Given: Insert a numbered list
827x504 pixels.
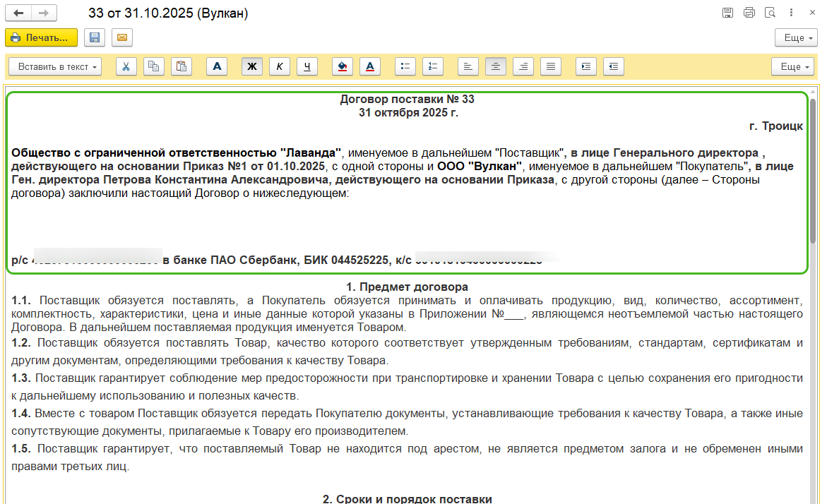Looking at the screenshot, I should click(432, 66).
